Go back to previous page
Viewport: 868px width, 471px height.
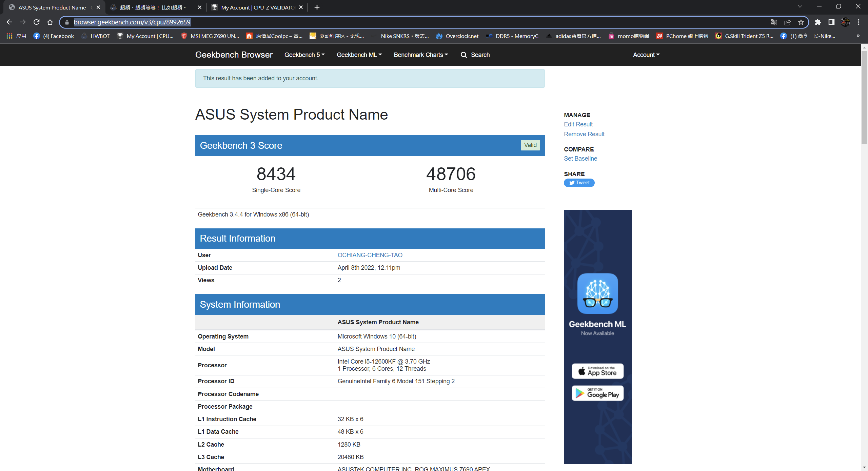point(9,22)
